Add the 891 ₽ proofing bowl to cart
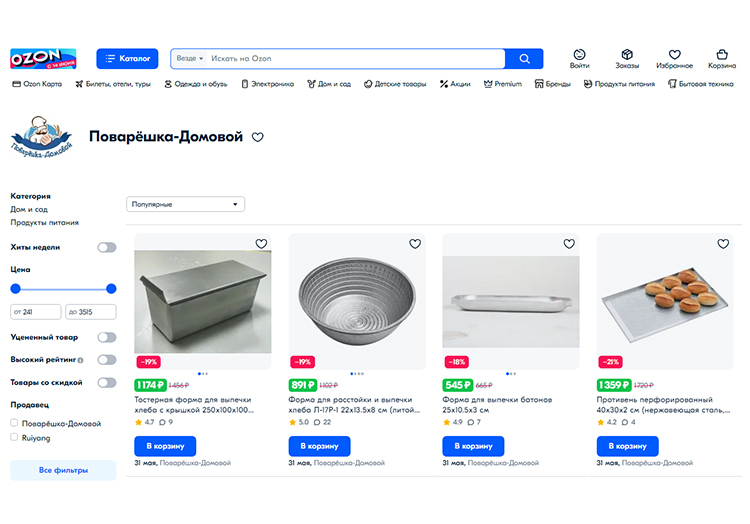Viewport: 750px width, 524px height. 320,446
